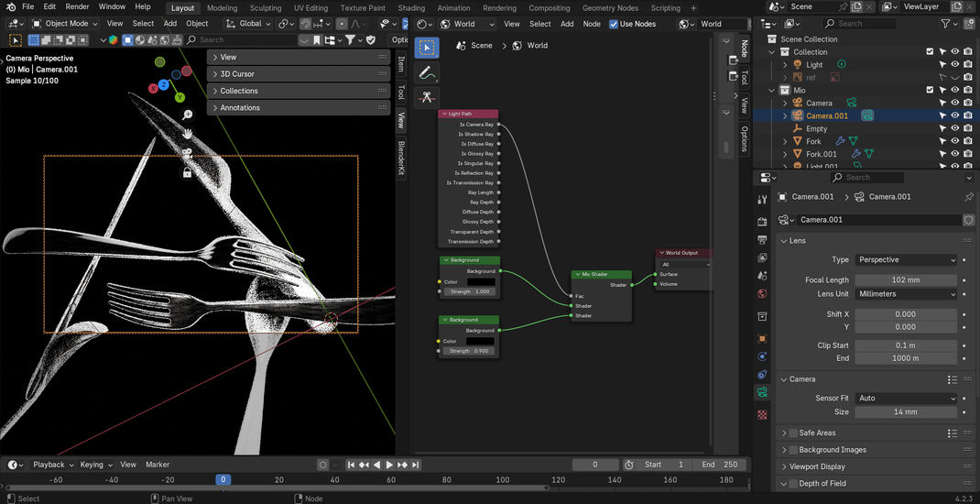Open the Lens Unit Millimeters dropdown
980x504 pixels.
point(906,294)
